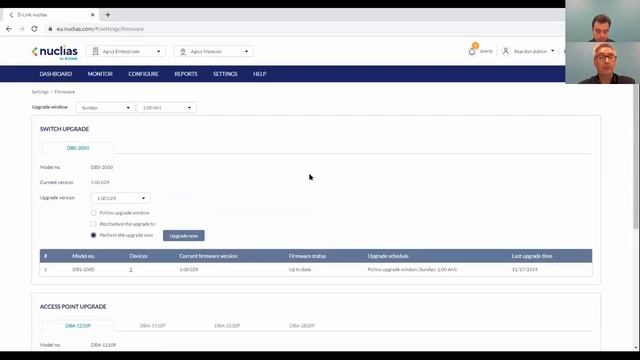The width and height of the screenshot is (640, 360).
Task: Click the Devices count link in DBS-2000 row
Action: tap(131, 269)
